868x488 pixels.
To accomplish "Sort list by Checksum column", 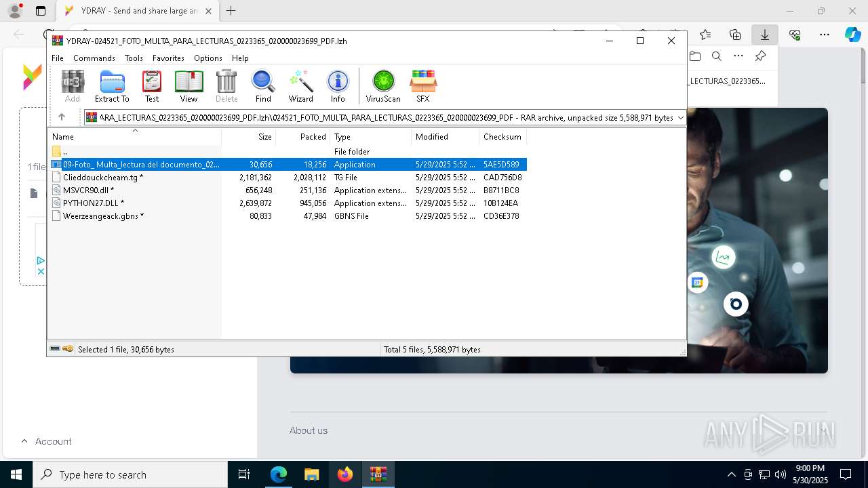I will point(502,137).
